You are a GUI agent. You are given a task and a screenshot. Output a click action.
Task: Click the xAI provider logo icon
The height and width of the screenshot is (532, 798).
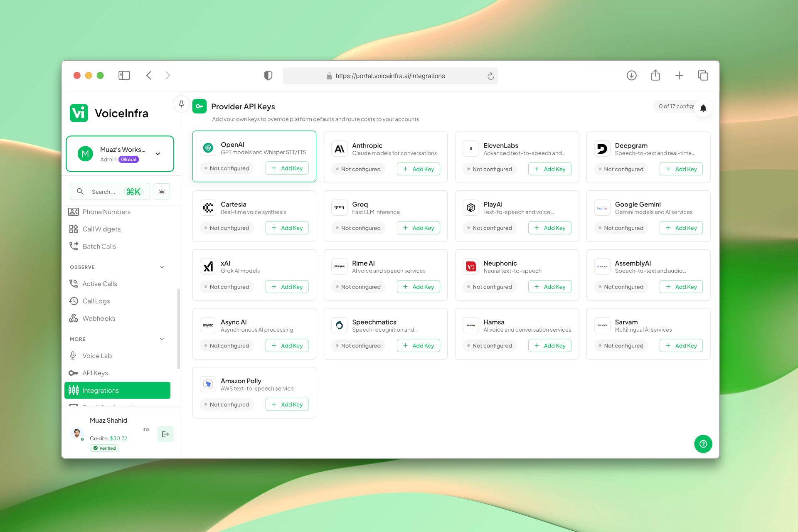point(208,266)
